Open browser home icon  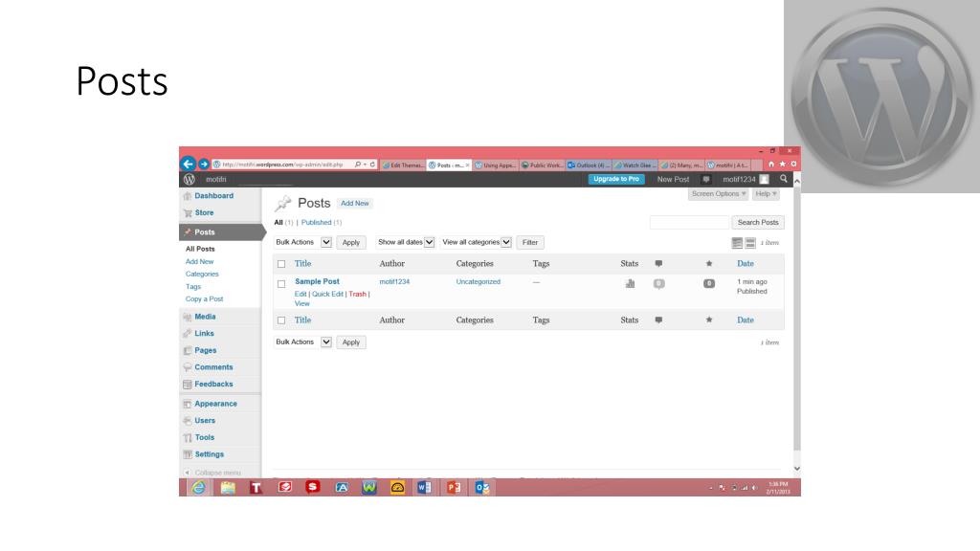point(771,165)
